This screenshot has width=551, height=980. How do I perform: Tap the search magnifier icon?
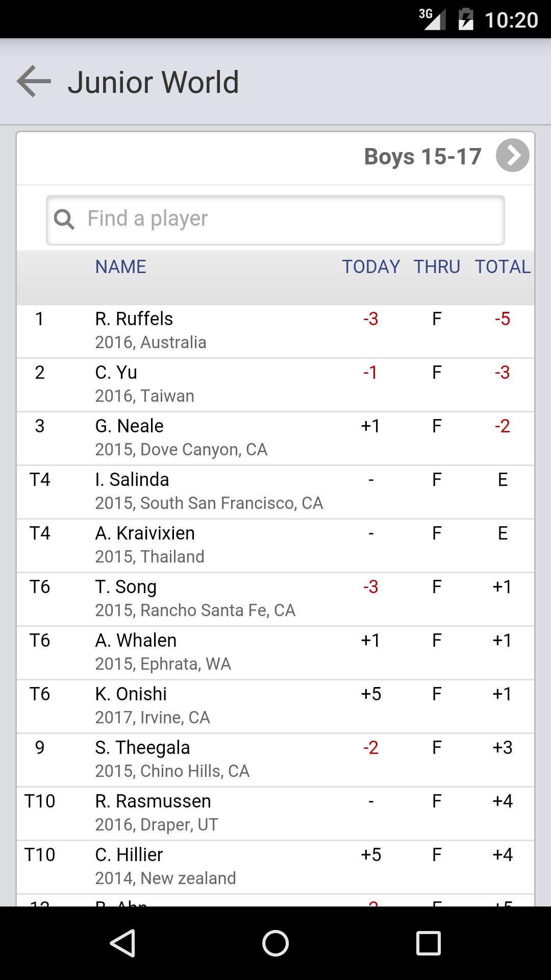click(64, 219)
